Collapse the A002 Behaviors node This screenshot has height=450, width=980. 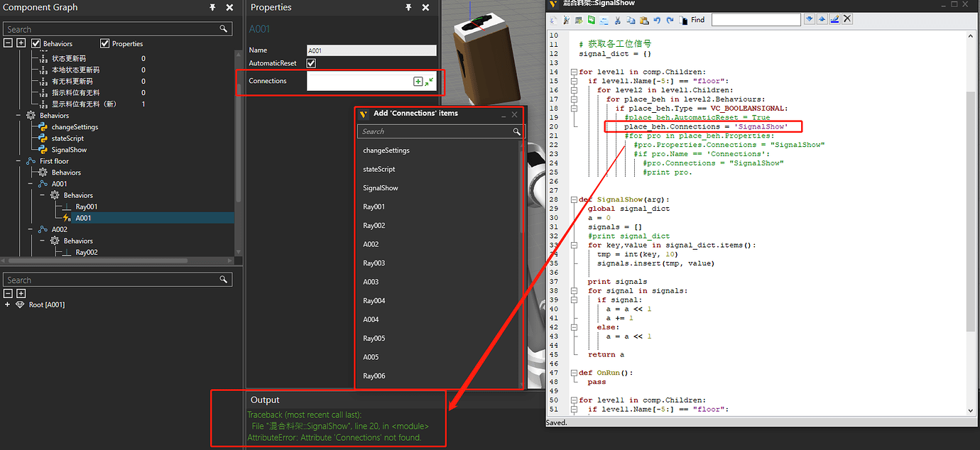[43, 241]
